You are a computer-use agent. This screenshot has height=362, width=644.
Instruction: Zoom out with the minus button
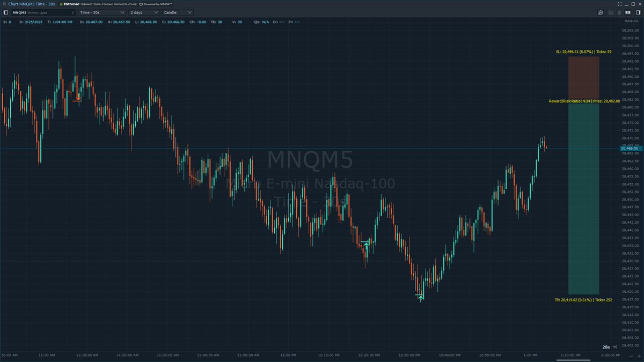tap(631, 356)
